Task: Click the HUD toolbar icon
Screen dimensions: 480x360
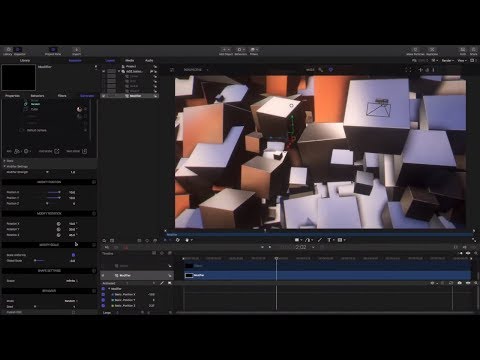Action: tap(463, 51)
